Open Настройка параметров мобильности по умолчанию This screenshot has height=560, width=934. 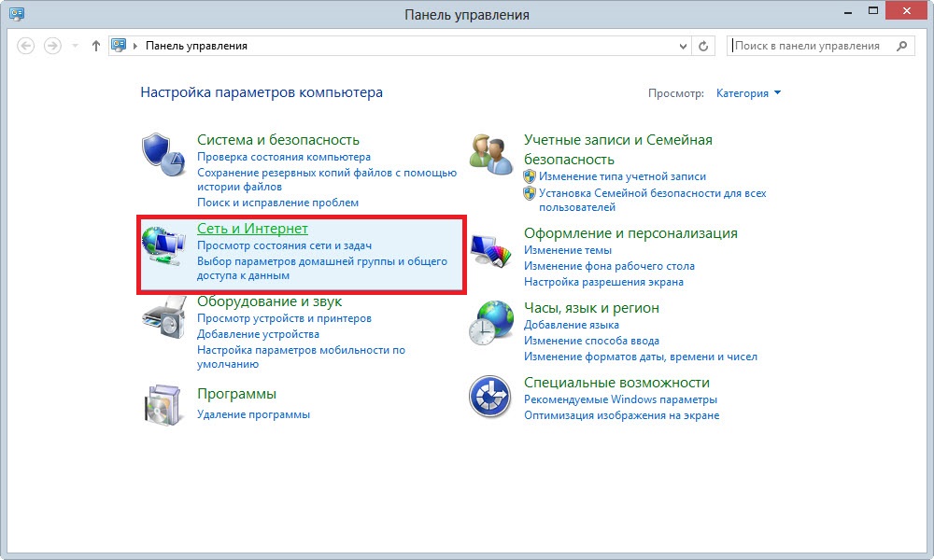click(x=301, y=357)
